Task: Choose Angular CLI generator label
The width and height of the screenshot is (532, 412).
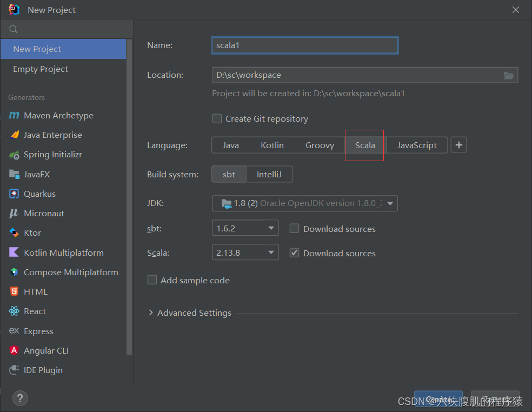Action: (46, 350)
